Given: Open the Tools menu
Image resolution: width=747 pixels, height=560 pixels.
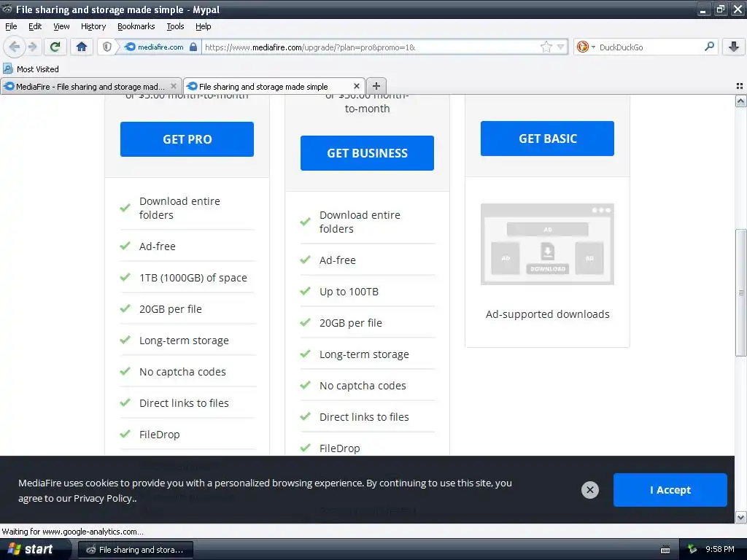Looking at the screenshot, I should (x=175, y=26).
